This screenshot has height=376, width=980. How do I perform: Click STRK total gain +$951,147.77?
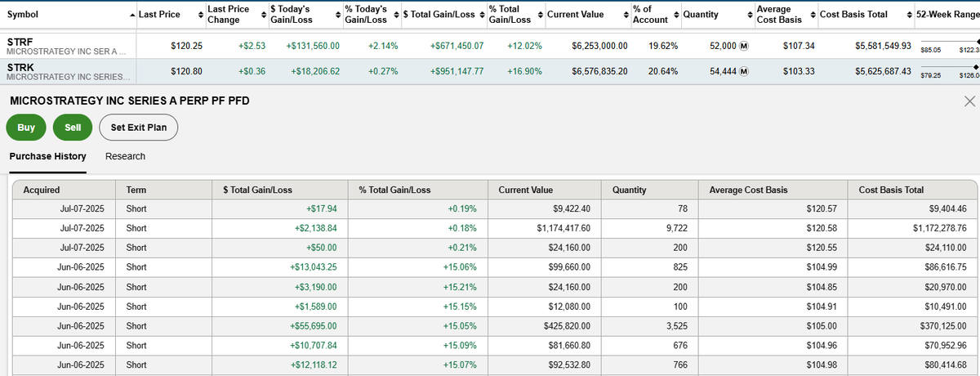(457, 72)
